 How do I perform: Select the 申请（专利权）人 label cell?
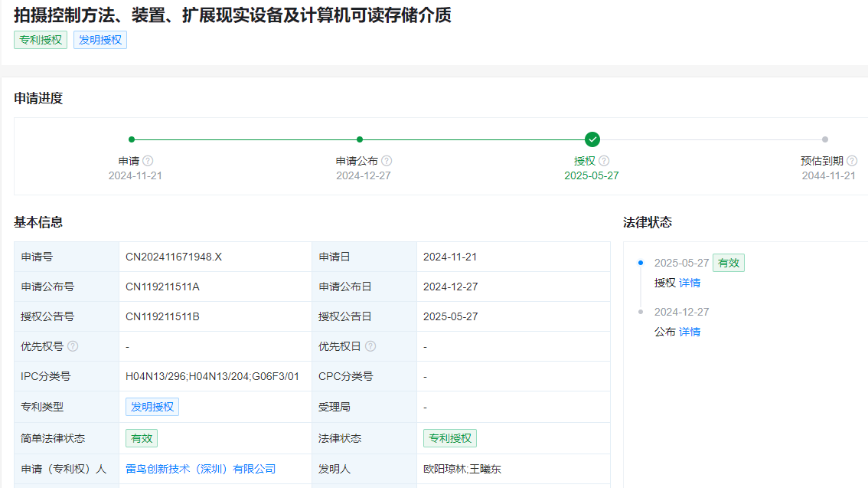tap(67, 469)
